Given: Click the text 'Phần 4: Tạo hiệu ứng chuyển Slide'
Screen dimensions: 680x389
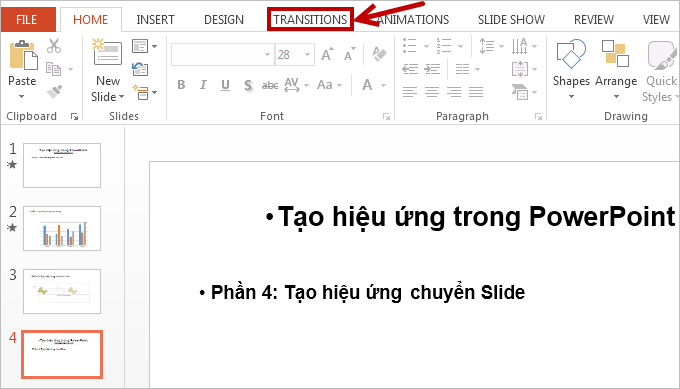Looking at the screenshot, I should tap(368, 292).
